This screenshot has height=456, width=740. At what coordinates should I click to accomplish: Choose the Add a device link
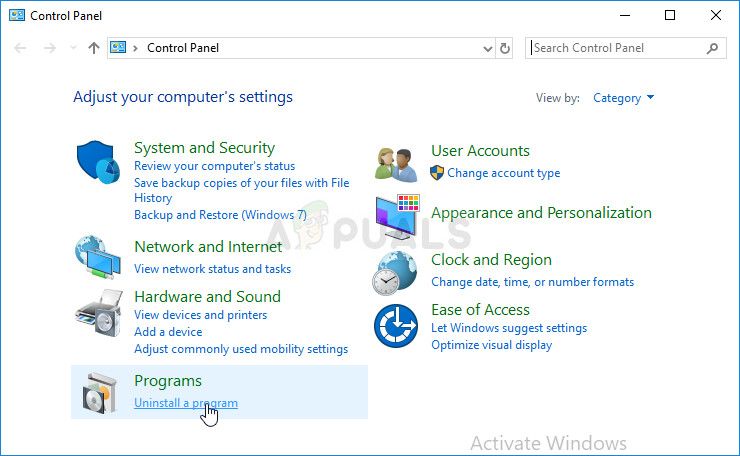[x=168, y=332]
